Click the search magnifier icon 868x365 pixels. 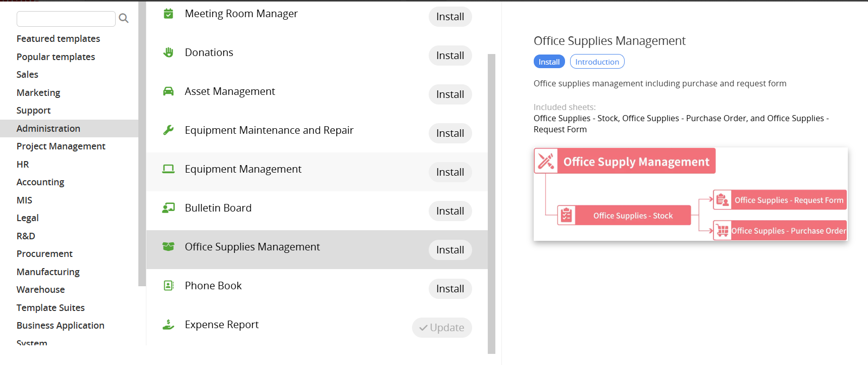tap(124, 19)
